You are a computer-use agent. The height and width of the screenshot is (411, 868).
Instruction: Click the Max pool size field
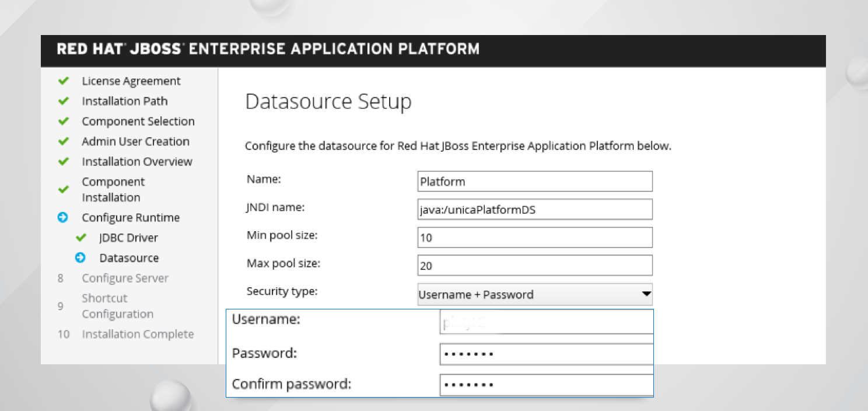[x=534, y=266]
